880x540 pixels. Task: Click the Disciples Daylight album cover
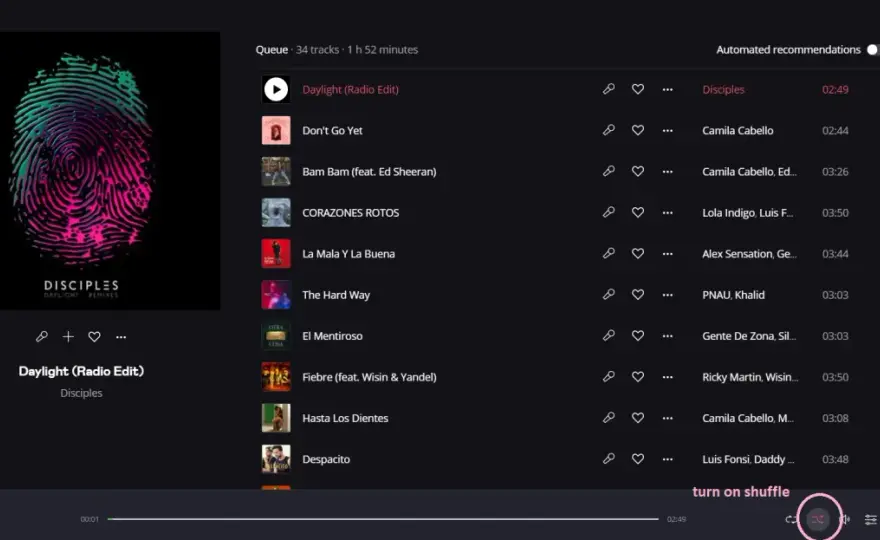coord(110,170)
